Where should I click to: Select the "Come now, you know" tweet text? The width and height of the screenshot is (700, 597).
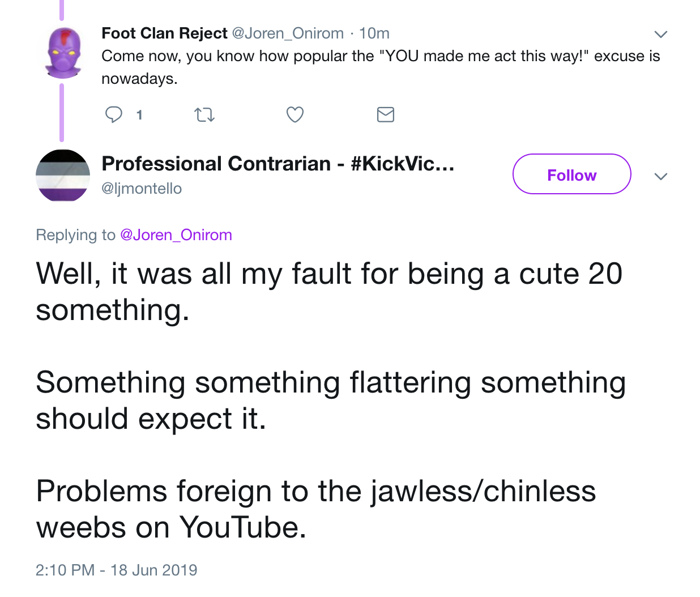(381, 67)
